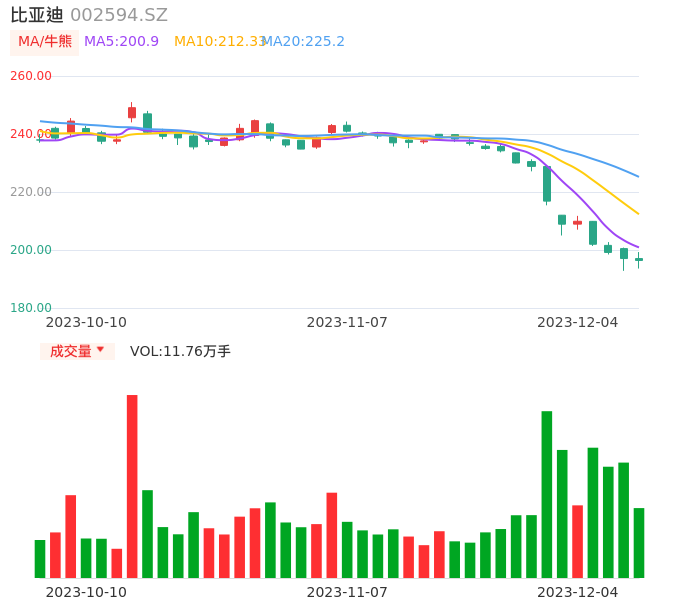Select the last green volume bar at far right
The width and height of the screenshot is (686, 606).
click(x=639, y=543)
